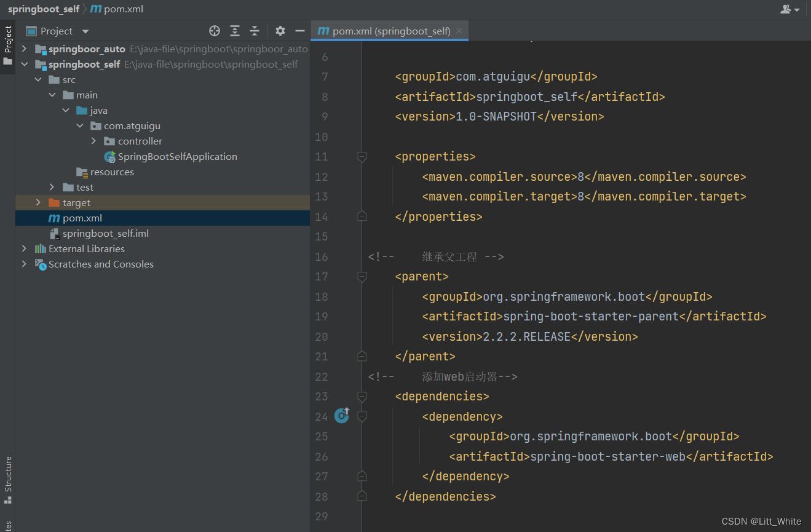Click the Project tool window stripe icon
Viewport: 811px width, 532px height.
pos(7,62)
